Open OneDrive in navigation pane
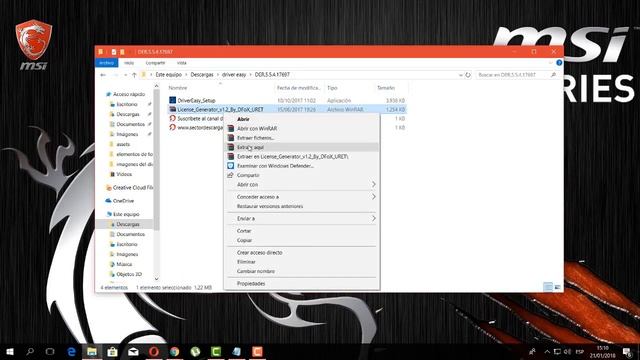Image resolution: width=640 pixels, height=360 pixels. coord(123,201)
